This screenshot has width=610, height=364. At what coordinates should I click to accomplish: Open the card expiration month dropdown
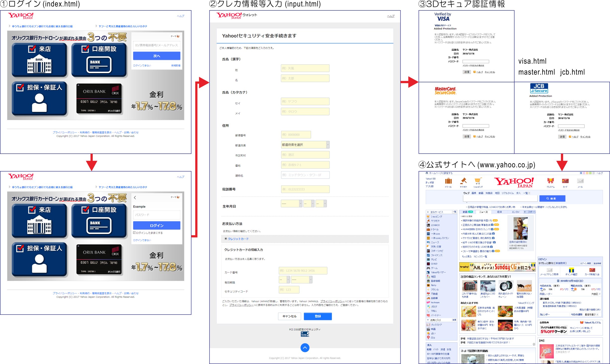[x=284, y=279]
